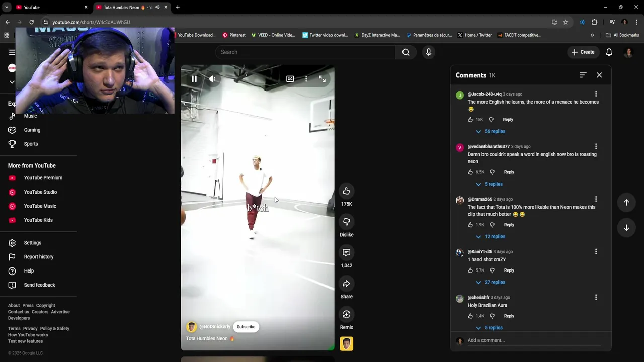Toggle closed captions on the Short

pos(290,79)
